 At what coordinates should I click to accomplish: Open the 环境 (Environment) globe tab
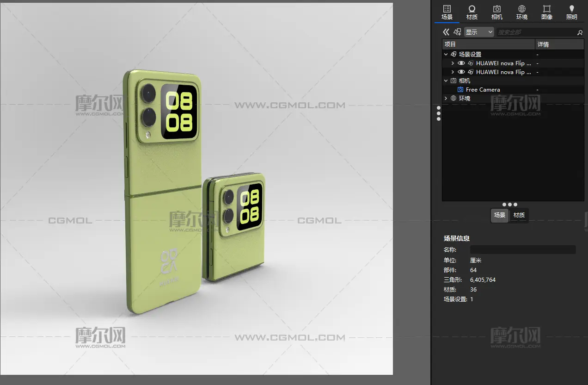coord(522,12)
